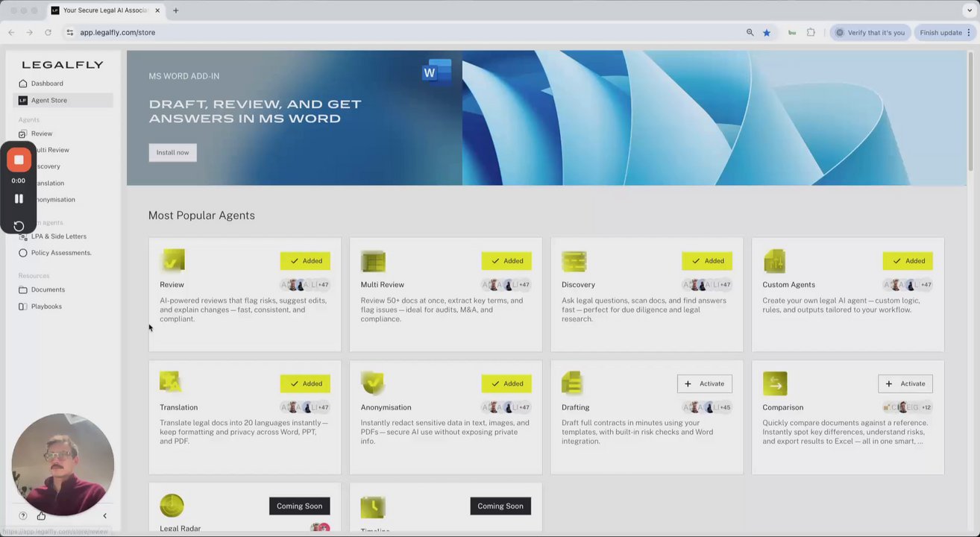Image resolution: width=980 pixels, height=537 pixels.
Task: Open the Dashboard sidebar item
Action: point(47,84)
